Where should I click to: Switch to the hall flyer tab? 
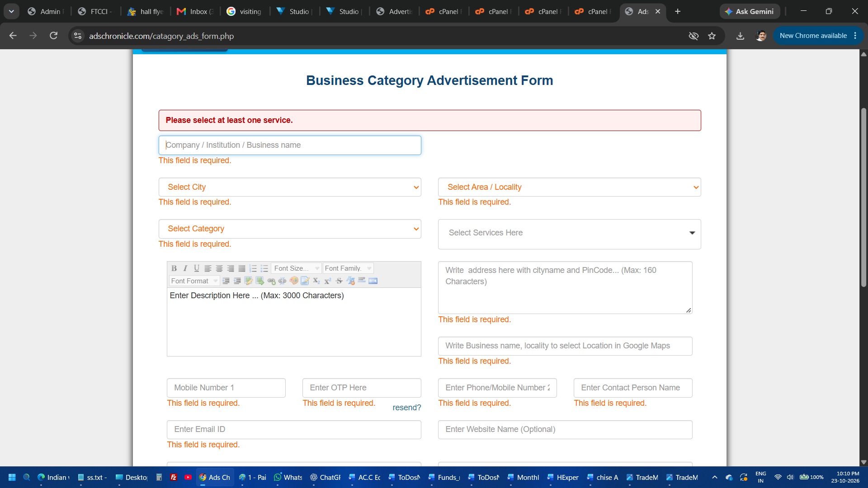tap(146, 12)
